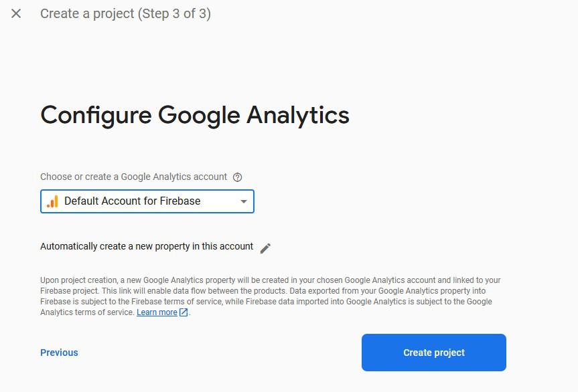Expand the account selector dropdown arrow
The width and height of the screenshot is (578, 392).
pyautogui.click(x=244, y=201)
